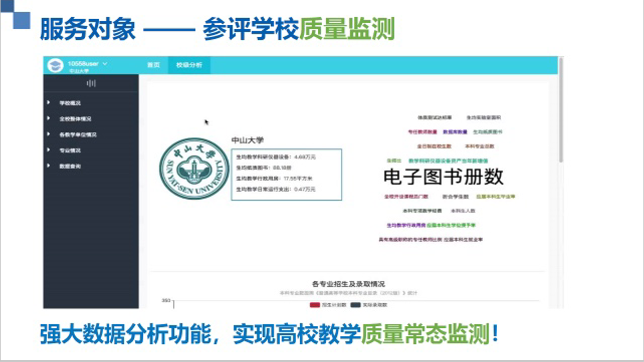Image resolution: width=644 pixels, height=362 pixels.
Task: Select 专业情况 in the sidebar
Action: [x=70, y=151]
